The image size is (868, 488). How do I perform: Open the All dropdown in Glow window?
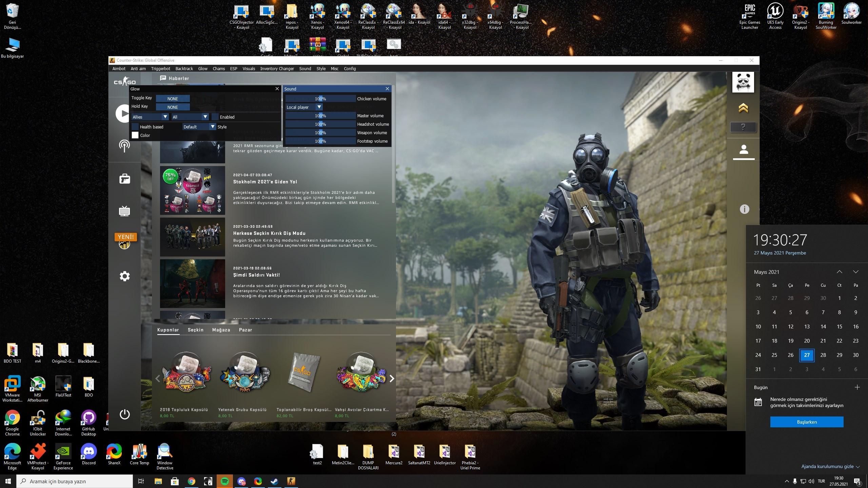pos(190,117)
